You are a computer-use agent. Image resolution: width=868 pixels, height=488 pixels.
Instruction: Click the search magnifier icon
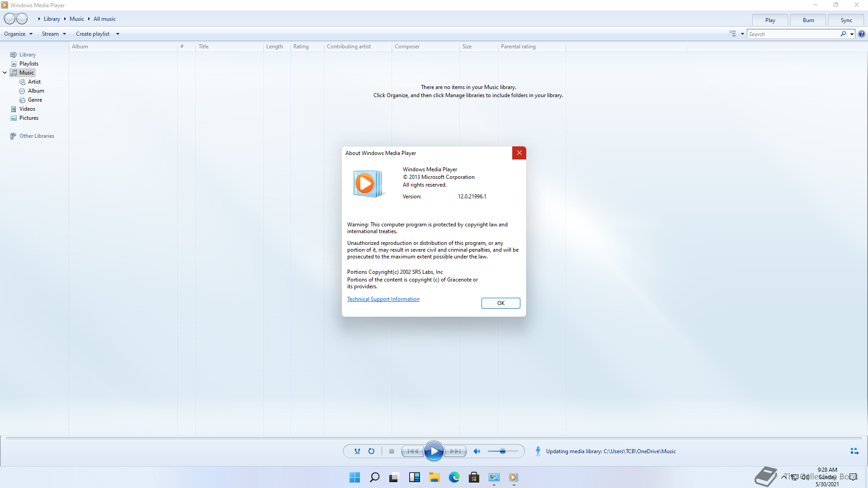(x=843, y=34)
